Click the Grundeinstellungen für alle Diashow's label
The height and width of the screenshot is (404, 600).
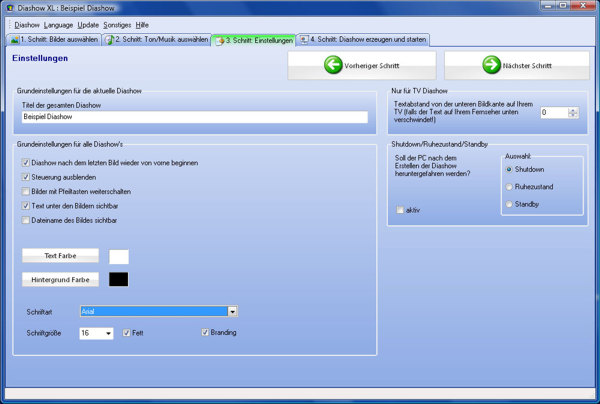70,144
